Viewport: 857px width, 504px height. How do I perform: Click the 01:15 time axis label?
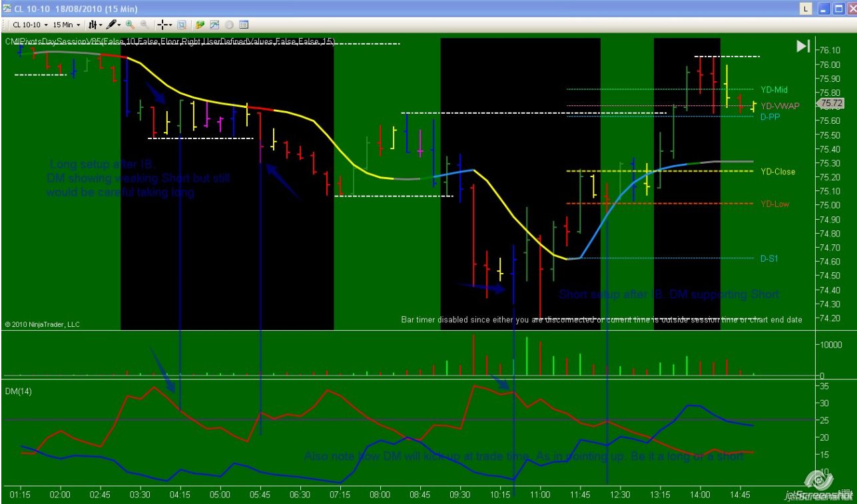pos(20,495)
